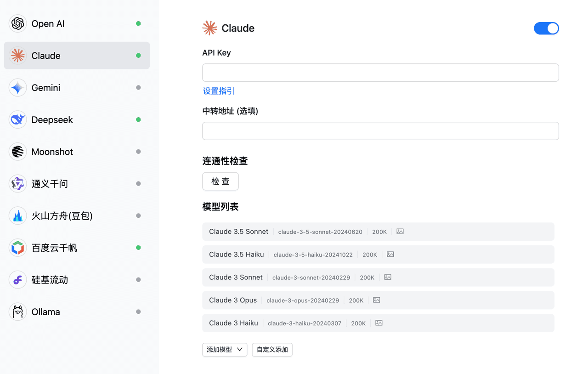This screenshot has width=588, height=374.
Task: Click the Claude 3 Opus model name
Action: [x=233, y=300]
